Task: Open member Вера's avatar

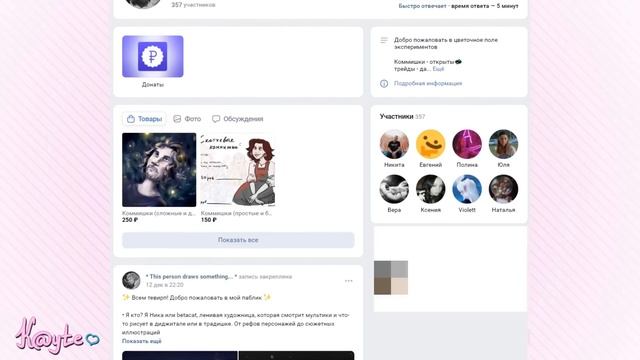Action: [394, 189]
